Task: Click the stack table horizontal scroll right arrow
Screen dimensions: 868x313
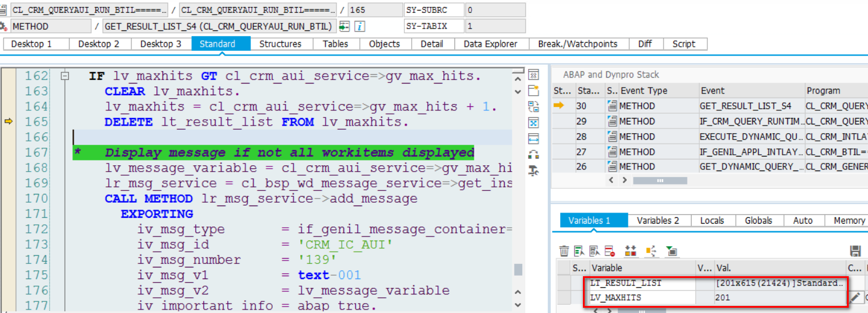Action: point(624,180)
